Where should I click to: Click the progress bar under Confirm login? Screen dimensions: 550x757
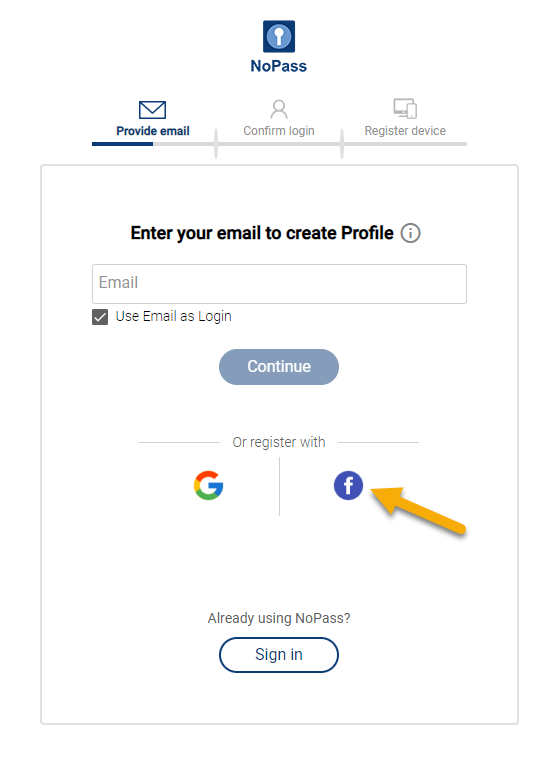coord(279,144)
